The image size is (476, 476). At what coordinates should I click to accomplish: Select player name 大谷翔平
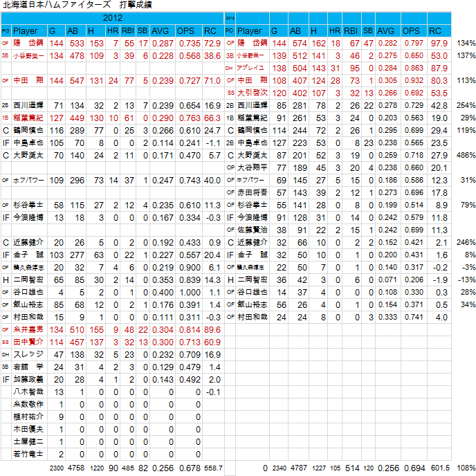click(x=253, y=167)
